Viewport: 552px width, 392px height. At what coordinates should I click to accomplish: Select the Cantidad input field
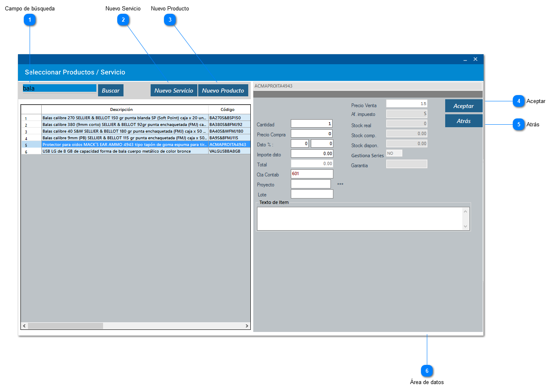312,123
